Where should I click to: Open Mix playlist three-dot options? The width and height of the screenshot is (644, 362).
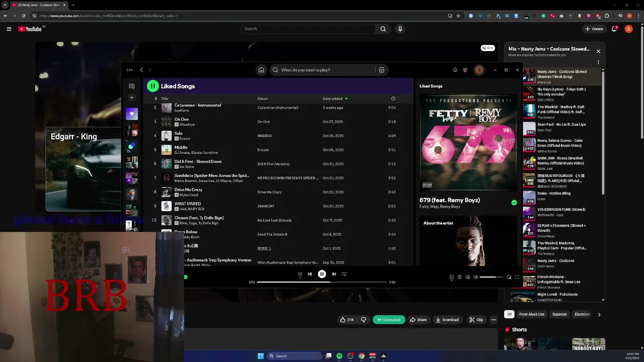click(598, 62)
